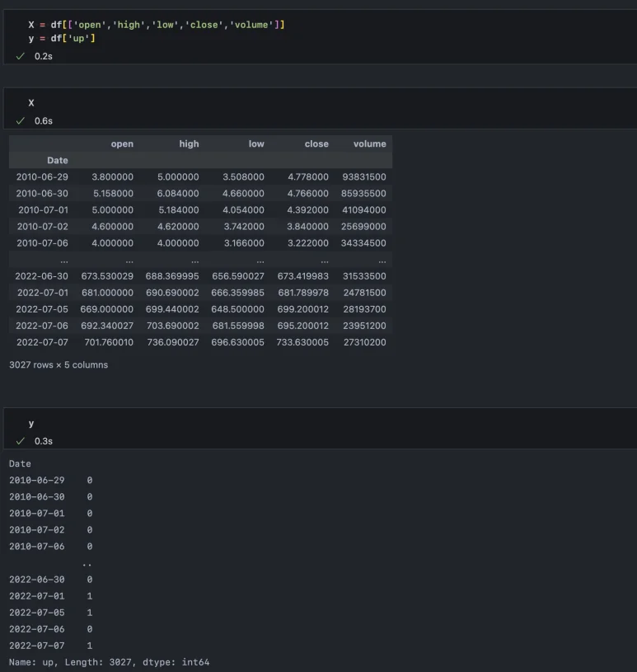Click the close value 699.200012

click(x=302, y=309)
